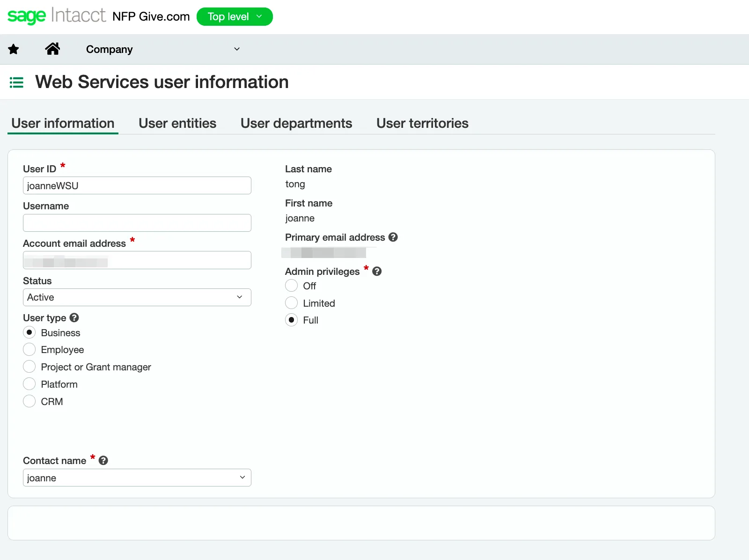The image size is (749, 560).
Task: Open the Status dropdown showing Active
Action: coord(137,297)
